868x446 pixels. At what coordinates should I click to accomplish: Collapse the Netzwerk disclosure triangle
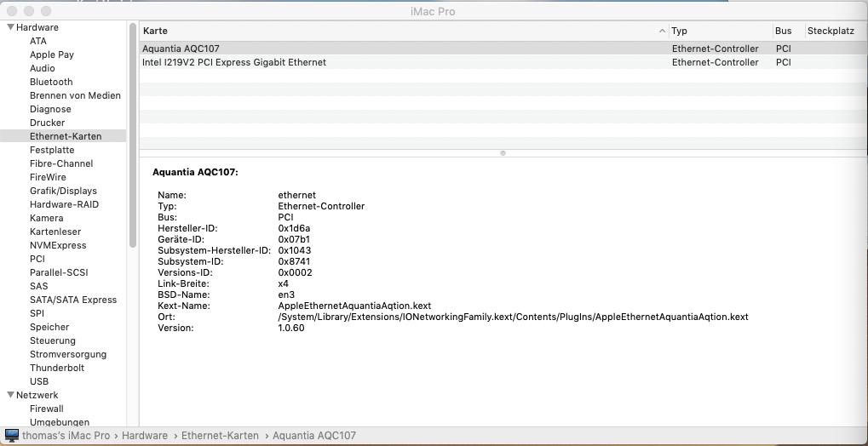tap(10, 395)
